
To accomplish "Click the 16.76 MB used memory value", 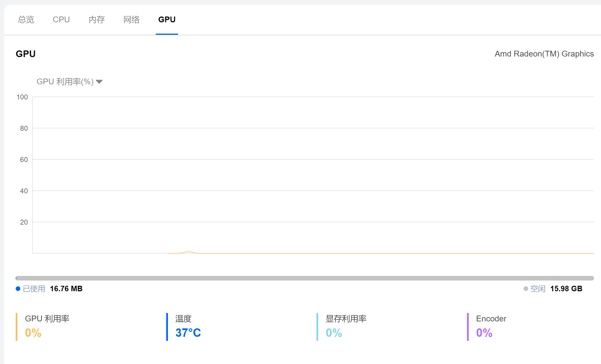I will click(66, 289).
